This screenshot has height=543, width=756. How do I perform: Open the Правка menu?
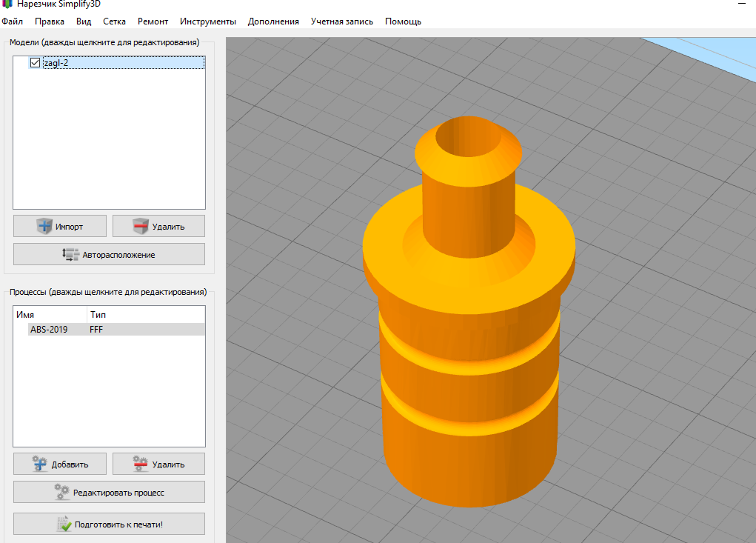50,21
